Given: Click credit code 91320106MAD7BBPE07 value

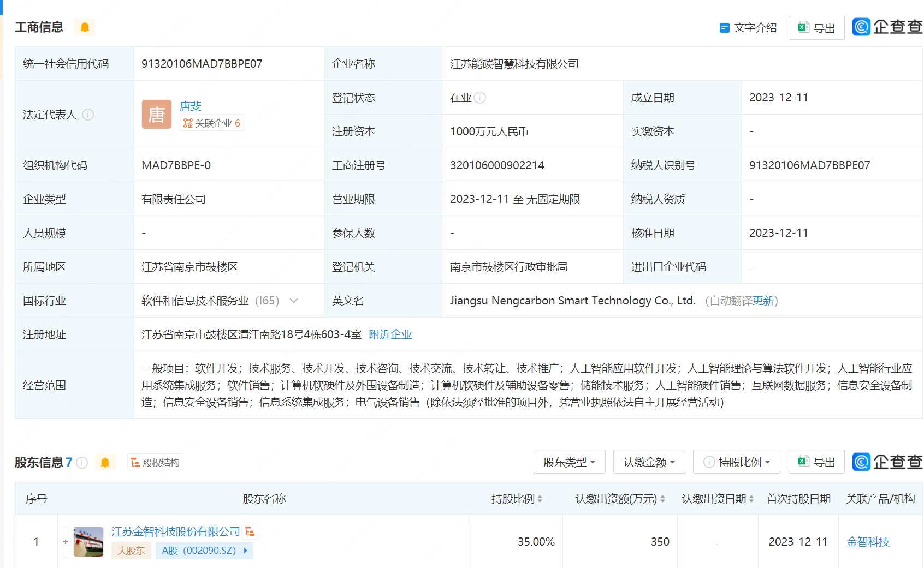Looking at the screenshot, I should pos(202,64).
